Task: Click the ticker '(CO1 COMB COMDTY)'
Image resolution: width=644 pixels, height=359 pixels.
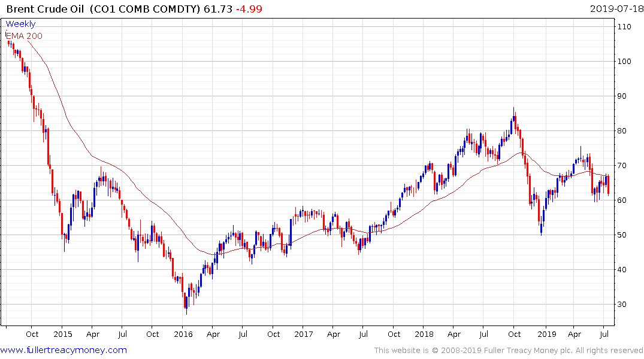Action: pos(145,9)
